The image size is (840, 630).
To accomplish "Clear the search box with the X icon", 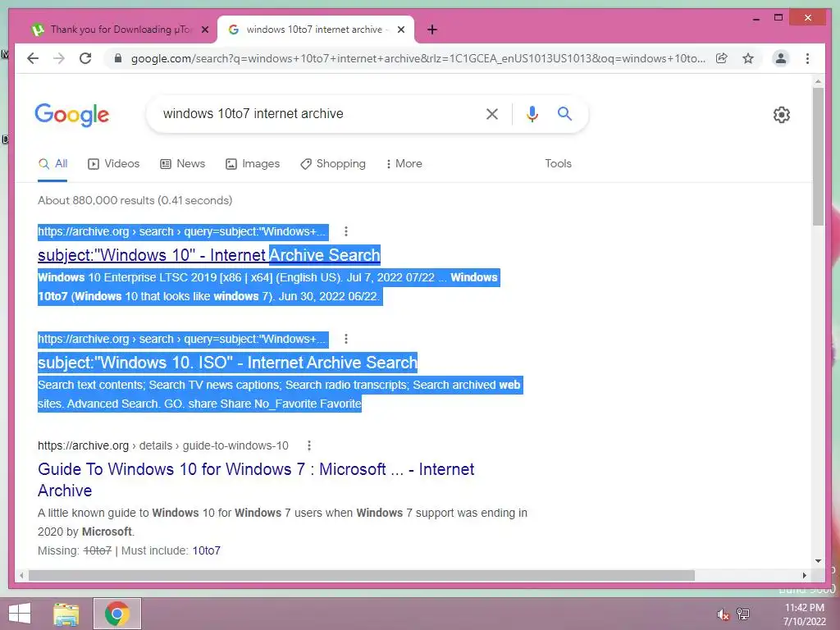I will click(x=492, y=113).
